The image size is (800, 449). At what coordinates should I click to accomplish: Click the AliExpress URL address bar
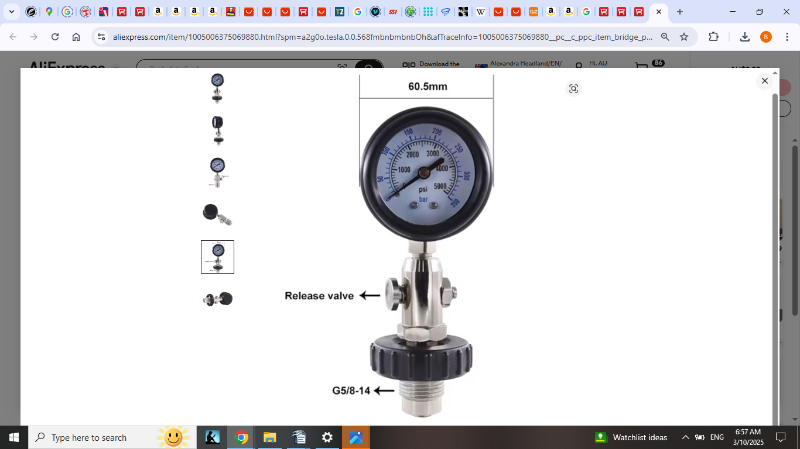(380, 37)
